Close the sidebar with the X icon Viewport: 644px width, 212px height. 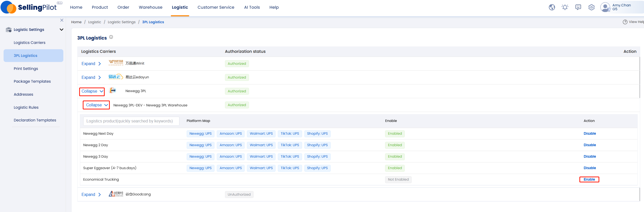[62, 20]
